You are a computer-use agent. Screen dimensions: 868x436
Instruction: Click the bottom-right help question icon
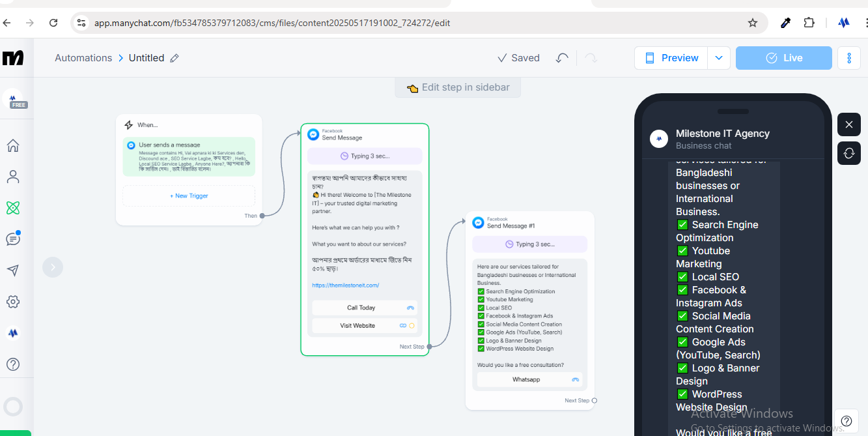(846, 421)
